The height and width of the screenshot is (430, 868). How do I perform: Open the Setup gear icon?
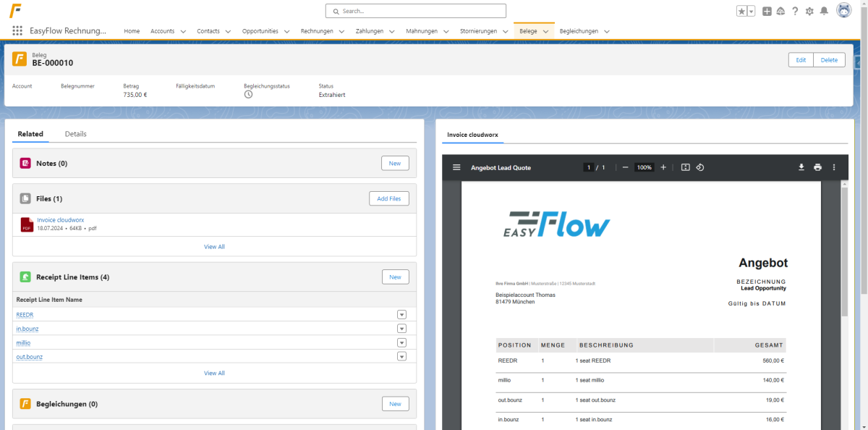809,11
